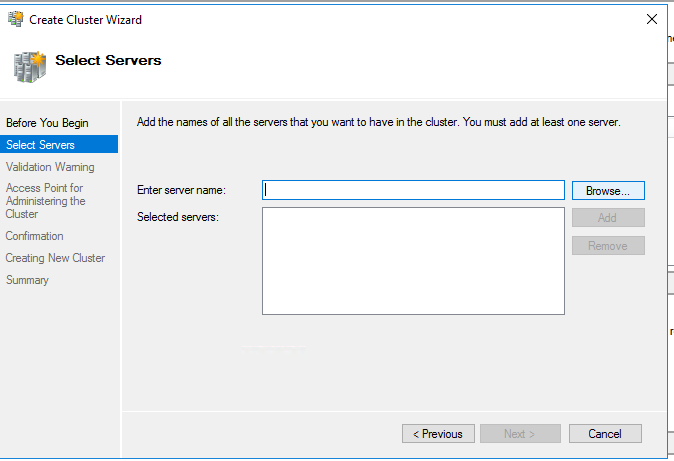Cancel the cluster wizard
This screenshot has height=461, width=674.
(605, 434)
